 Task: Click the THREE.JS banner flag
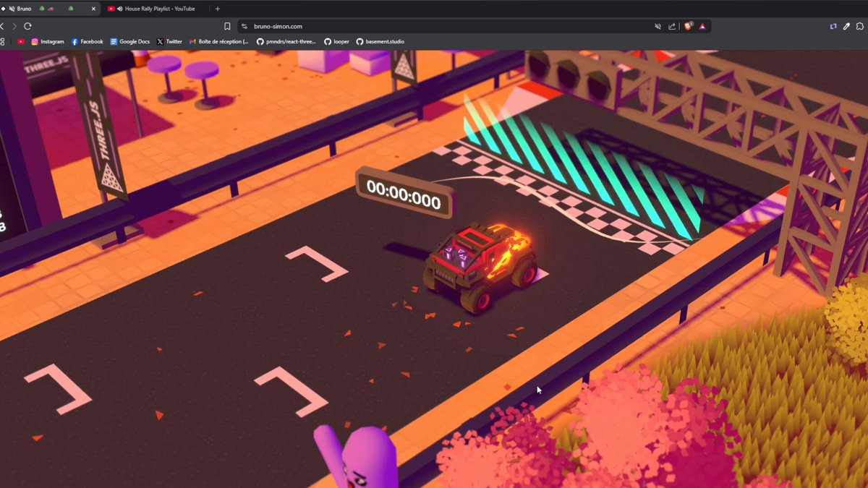tap(102, 124)
